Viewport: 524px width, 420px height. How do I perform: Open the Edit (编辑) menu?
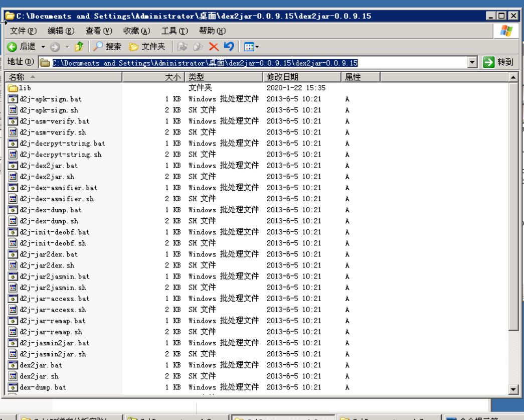pyautogui.click(x=61, y=31)
